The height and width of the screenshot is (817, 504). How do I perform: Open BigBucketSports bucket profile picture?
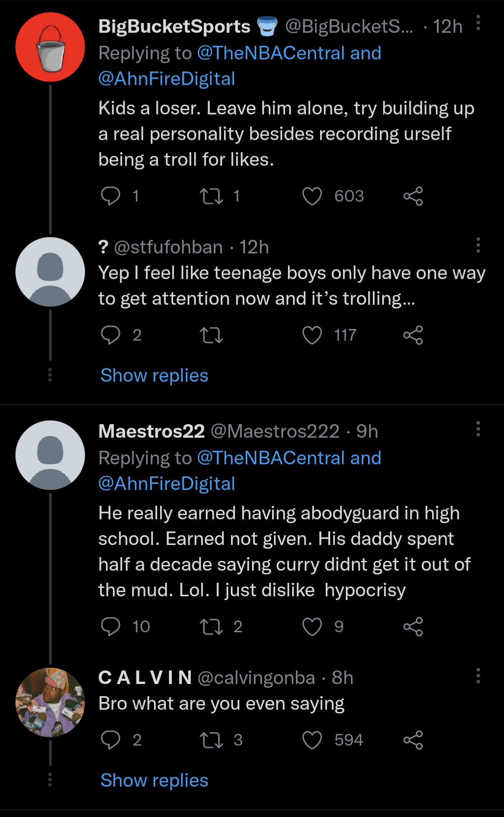click(x=50, y=48)
